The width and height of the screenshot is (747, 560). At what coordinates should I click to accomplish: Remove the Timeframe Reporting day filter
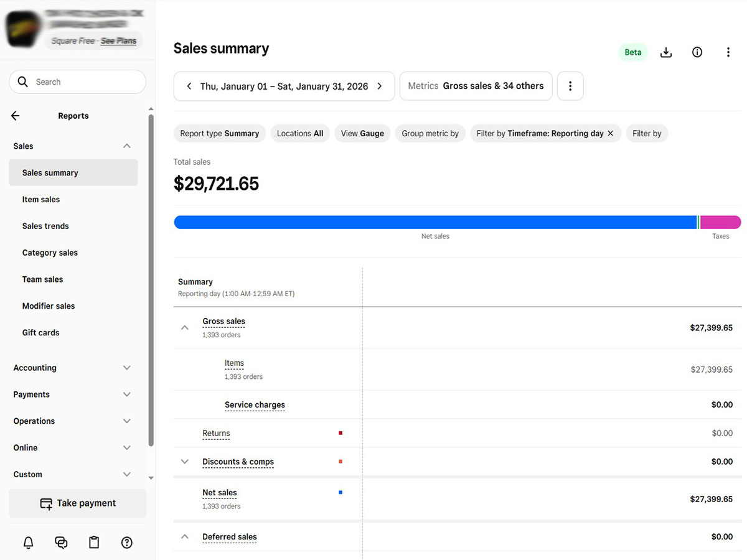coord(610,133)
